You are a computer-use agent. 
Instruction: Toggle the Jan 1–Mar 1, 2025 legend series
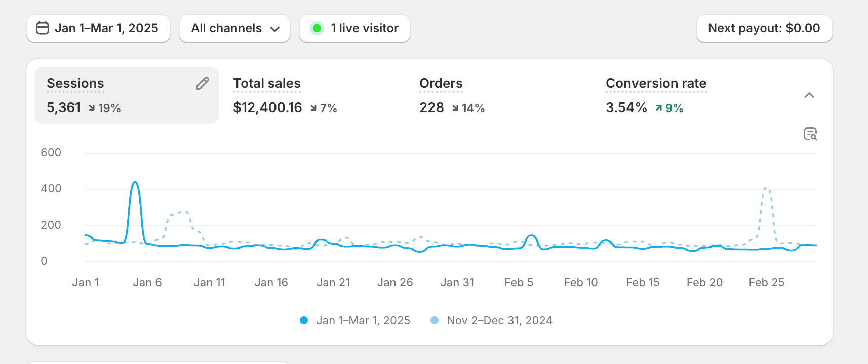coord(355,320)
